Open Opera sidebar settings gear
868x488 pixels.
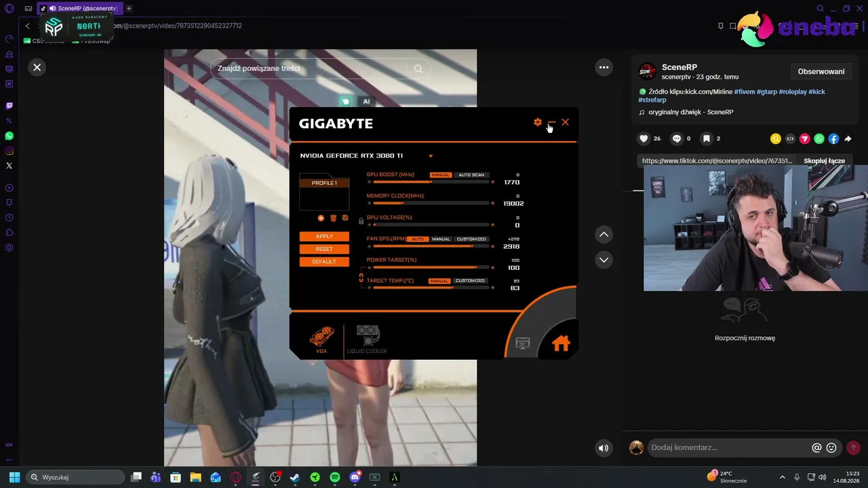(9, 247)
